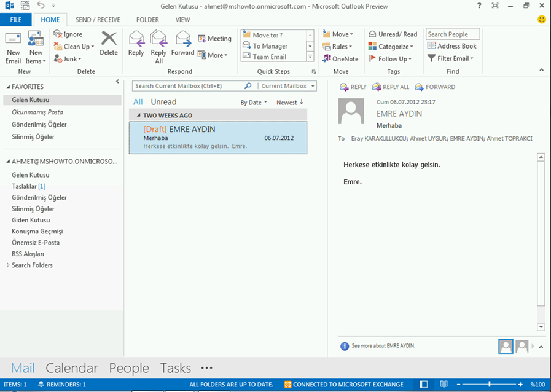
Task: Show All messages filter
Action: pos(138,102)
